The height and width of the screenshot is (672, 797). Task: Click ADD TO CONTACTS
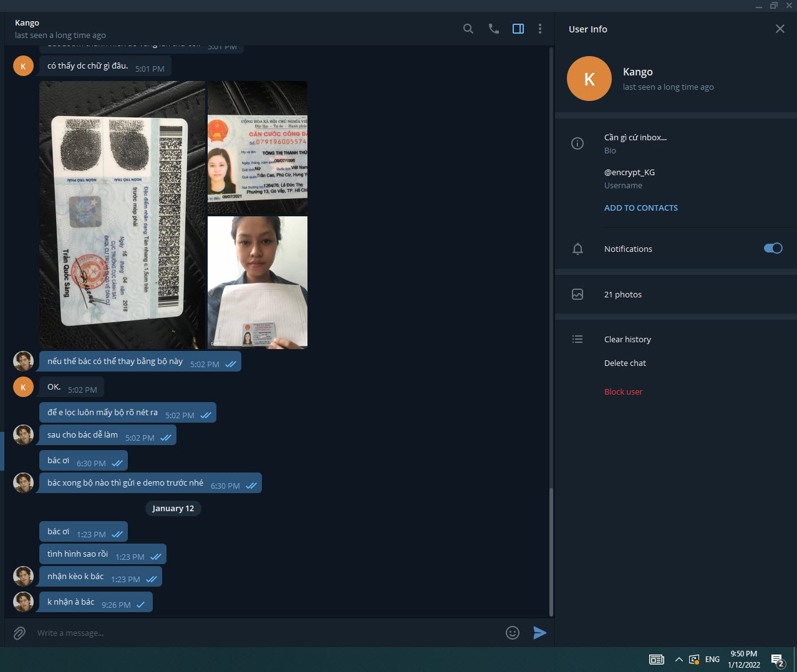click(640, 208)
